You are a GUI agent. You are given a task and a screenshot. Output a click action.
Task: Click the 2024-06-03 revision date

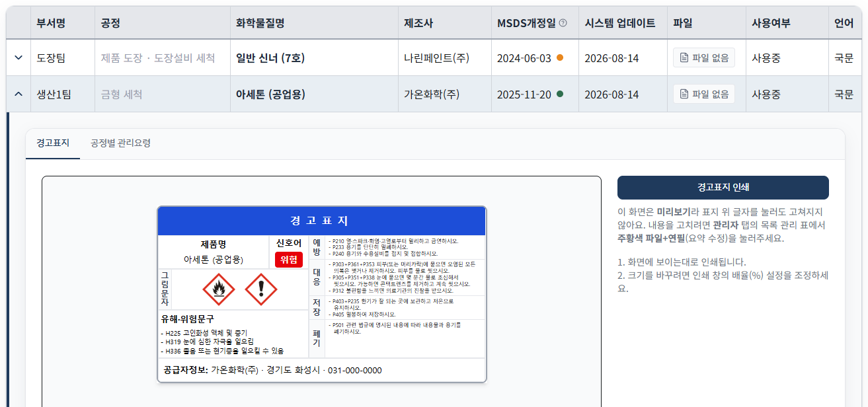524,58
